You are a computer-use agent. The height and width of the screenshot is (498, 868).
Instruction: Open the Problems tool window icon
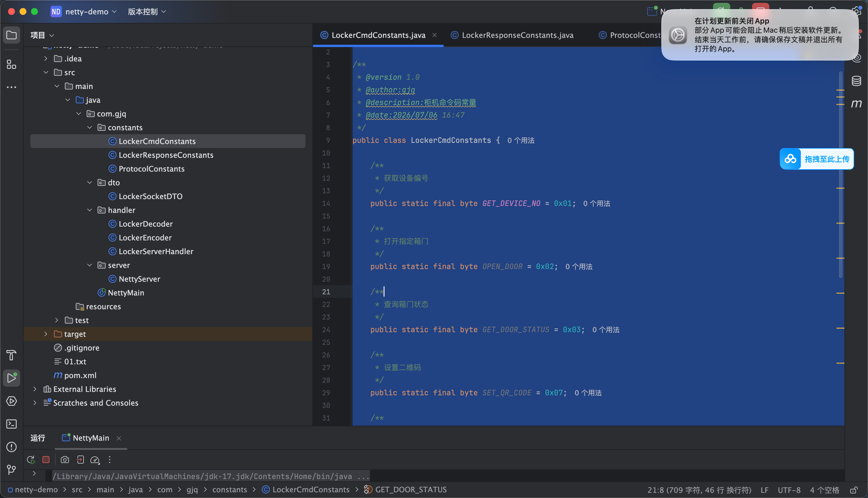[12, 447]
